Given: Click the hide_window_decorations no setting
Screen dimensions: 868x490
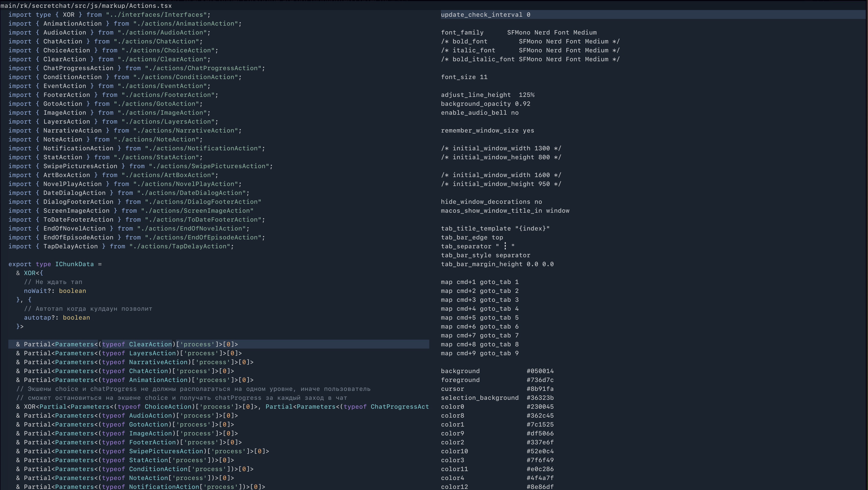Looking at the screenshot, I should (491, 202).
